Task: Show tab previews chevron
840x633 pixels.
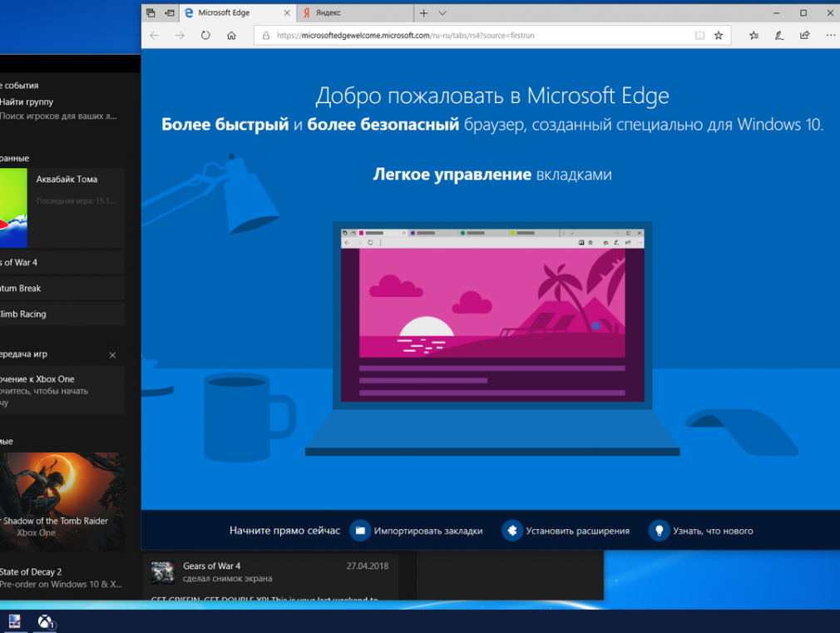Action: coord(442,12)
